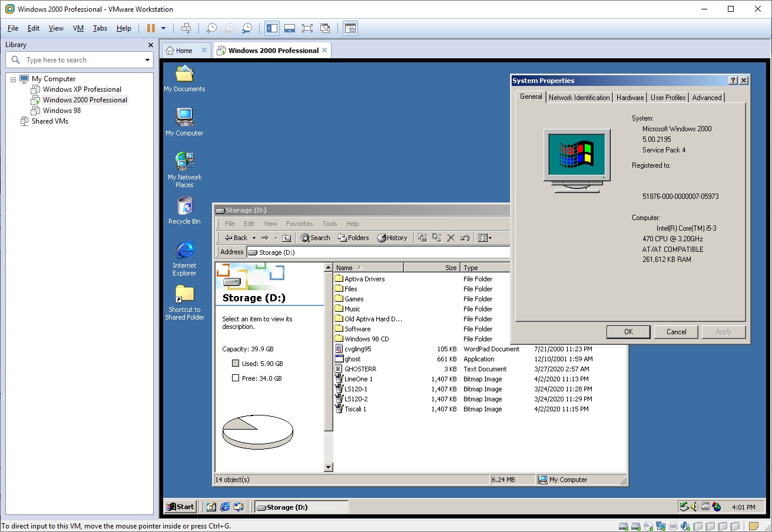Open the Views dropdown in Explorer toolbar
This screenshot has width=772, height=532.
tap(485, 238)
